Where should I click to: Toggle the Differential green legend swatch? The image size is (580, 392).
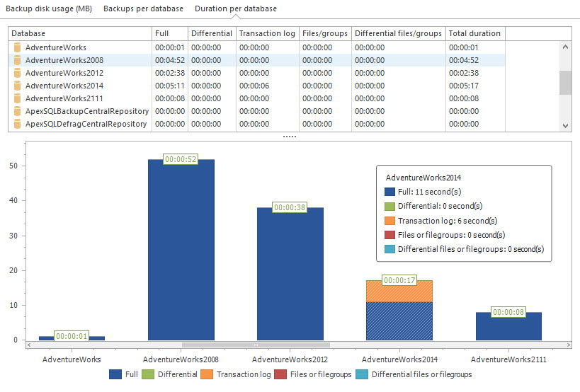(148, 374)
